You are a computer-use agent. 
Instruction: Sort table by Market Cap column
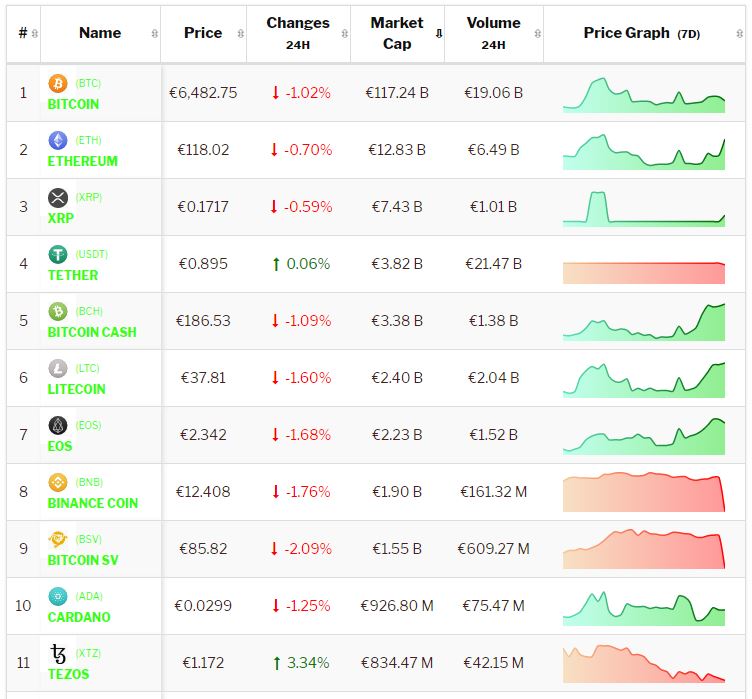(x=397, y=33)
